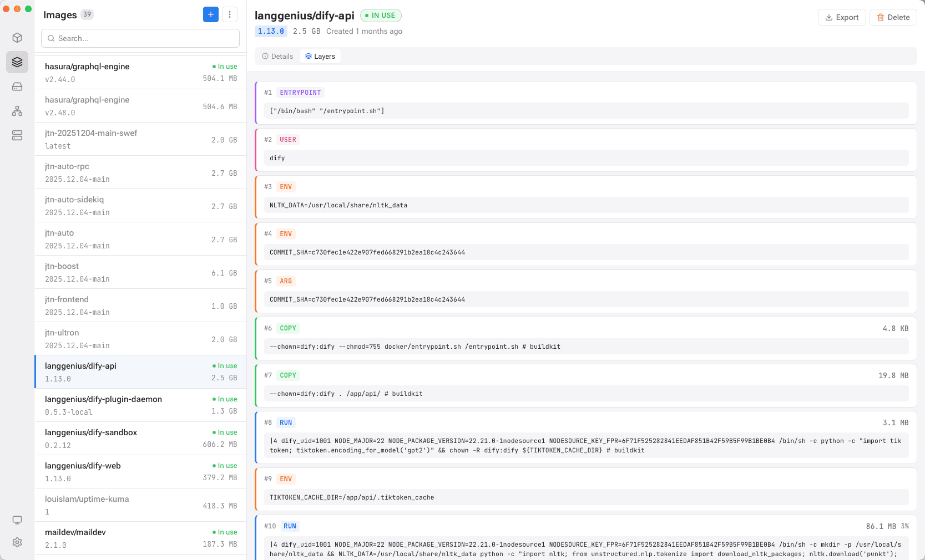Open the Networks icon in sidebar
The width and height of the screenshot is (925, 560).
click(17, 111)
